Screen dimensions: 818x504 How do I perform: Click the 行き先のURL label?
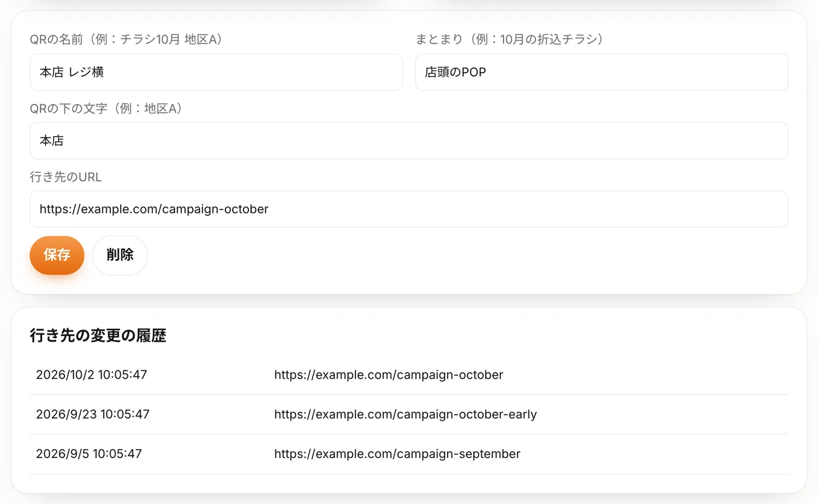pyautogui.click(x=66, y=177)
